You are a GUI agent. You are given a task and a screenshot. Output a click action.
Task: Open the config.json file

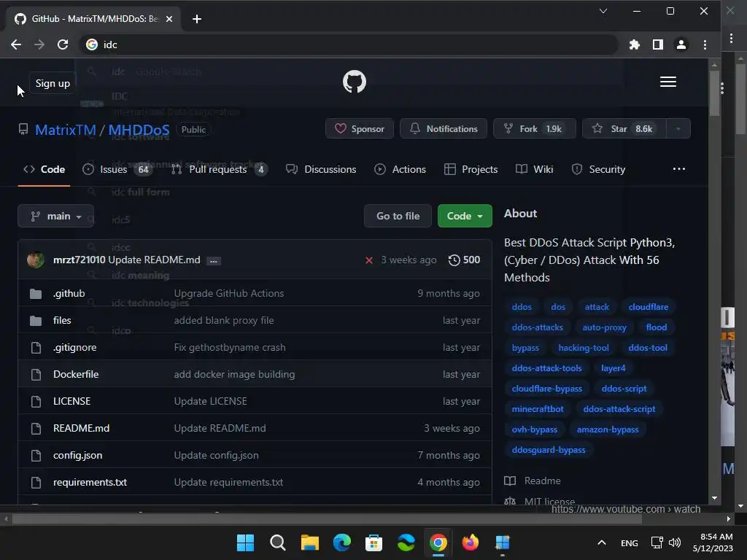77,455
